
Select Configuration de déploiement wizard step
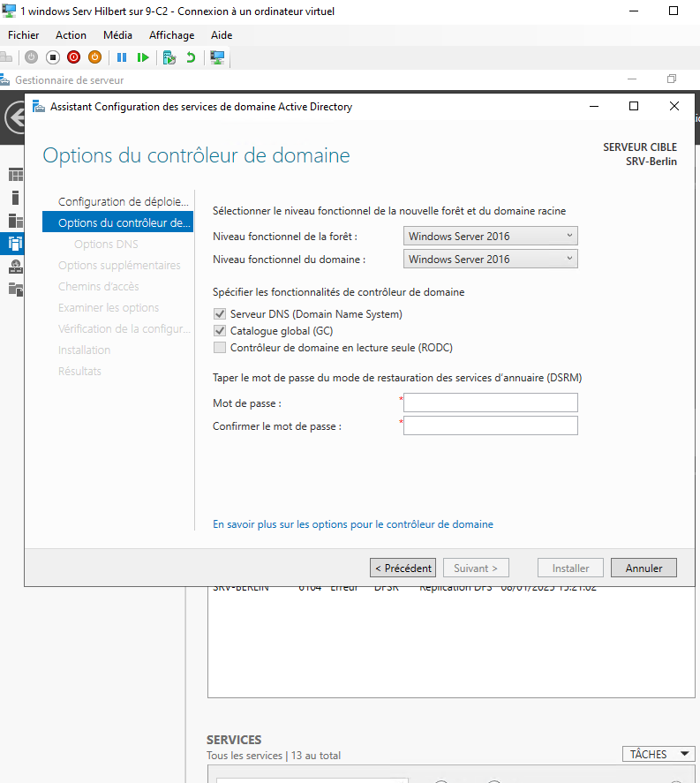click(x=123, y=202)
